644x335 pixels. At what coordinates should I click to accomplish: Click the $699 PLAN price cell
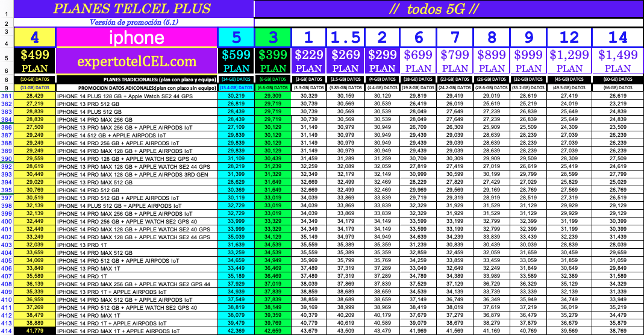tap(419, 61)
